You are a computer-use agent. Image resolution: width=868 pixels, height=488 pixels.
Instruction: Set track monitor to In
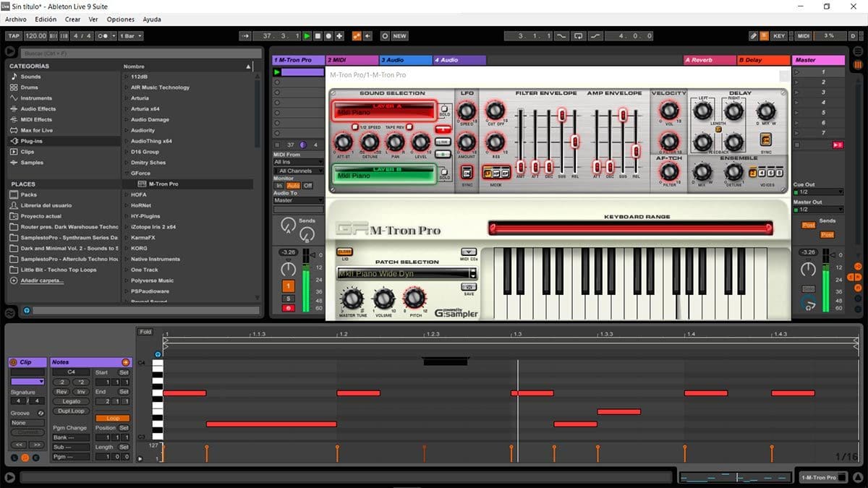coord(279,186)
